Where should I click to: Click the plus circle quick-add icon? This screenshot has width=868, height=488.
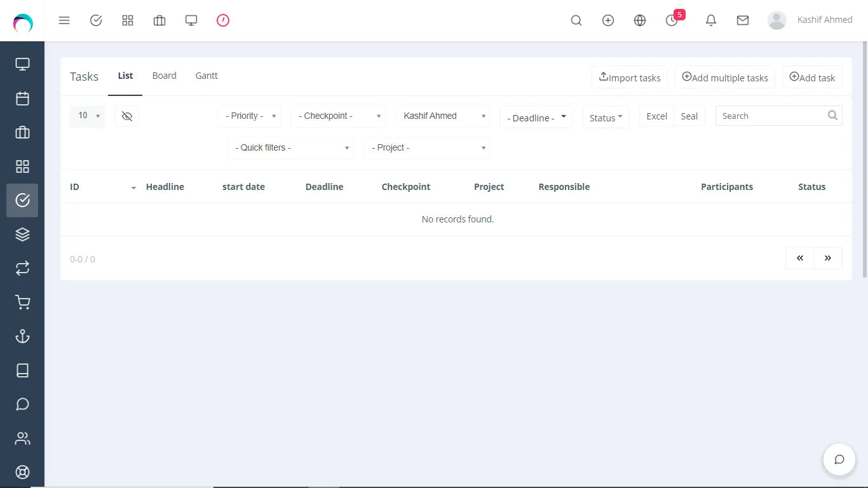click(608, 20)
